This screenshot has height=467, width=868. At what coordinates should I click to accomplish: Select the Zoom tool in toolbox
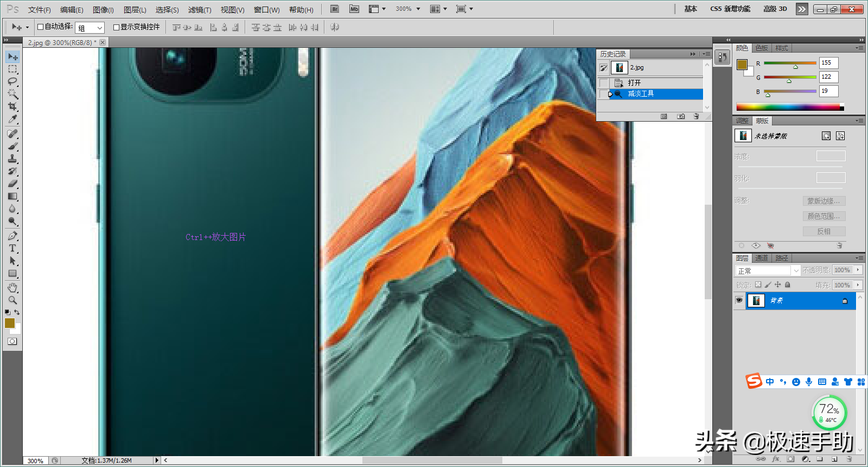point(12,300)
